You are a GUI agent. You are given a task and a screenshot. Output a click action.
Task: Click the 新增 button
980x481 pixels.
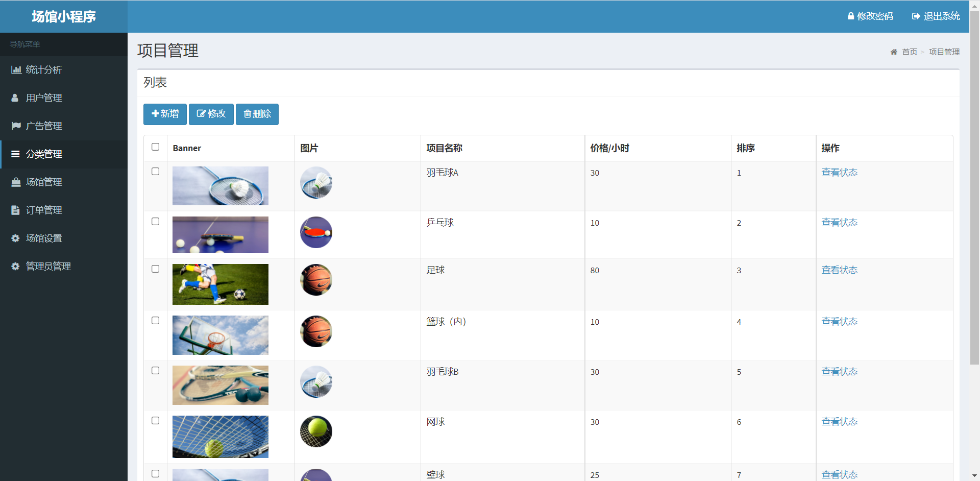coord(165,114)
